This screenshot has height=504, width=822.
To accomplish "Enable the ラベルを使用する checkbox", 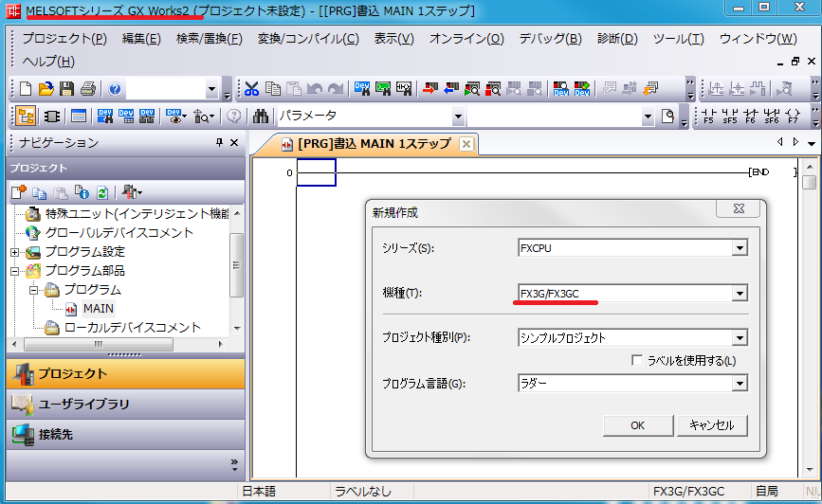I will [x=637, y=360].
